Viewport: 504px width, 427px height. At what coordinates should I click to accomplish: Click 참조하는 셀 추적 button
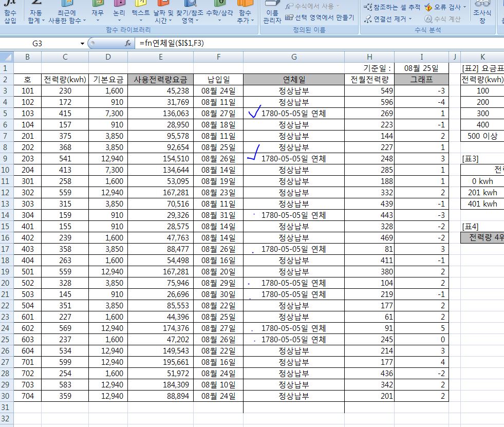pos(393,7)
